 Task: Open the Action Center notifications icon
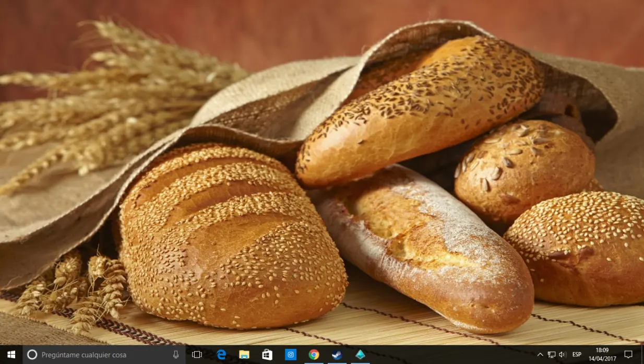pos(628,355)
